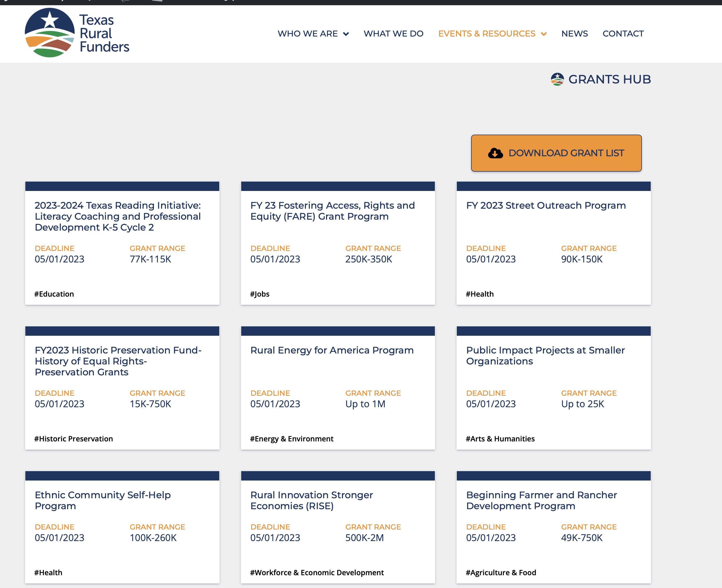Go to the Contact page
Viewport: 722px width, 588px height.
click(x=623, y=34)
